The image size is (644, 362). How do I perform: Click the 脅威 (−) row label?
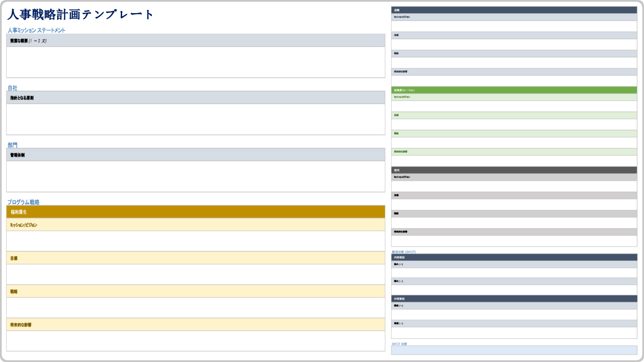tap(398, 323)
